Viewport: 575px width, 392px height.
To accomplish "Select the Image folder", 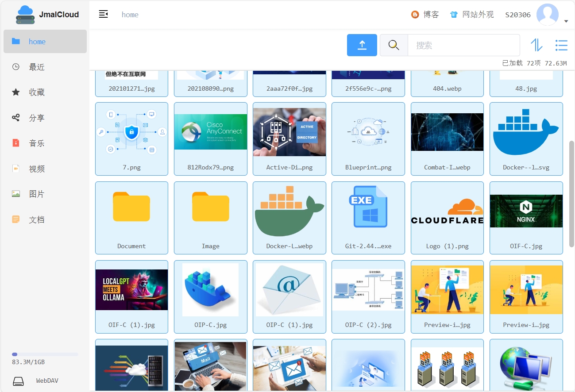I will 211,218.
